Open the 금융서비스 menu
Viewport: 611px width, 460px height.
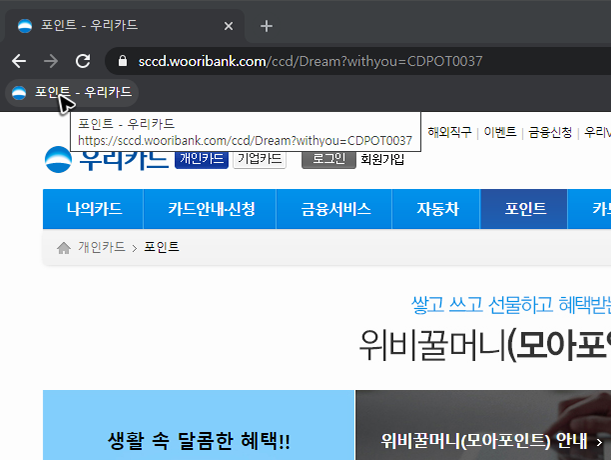pyautogui.click(x=334, y=209)
